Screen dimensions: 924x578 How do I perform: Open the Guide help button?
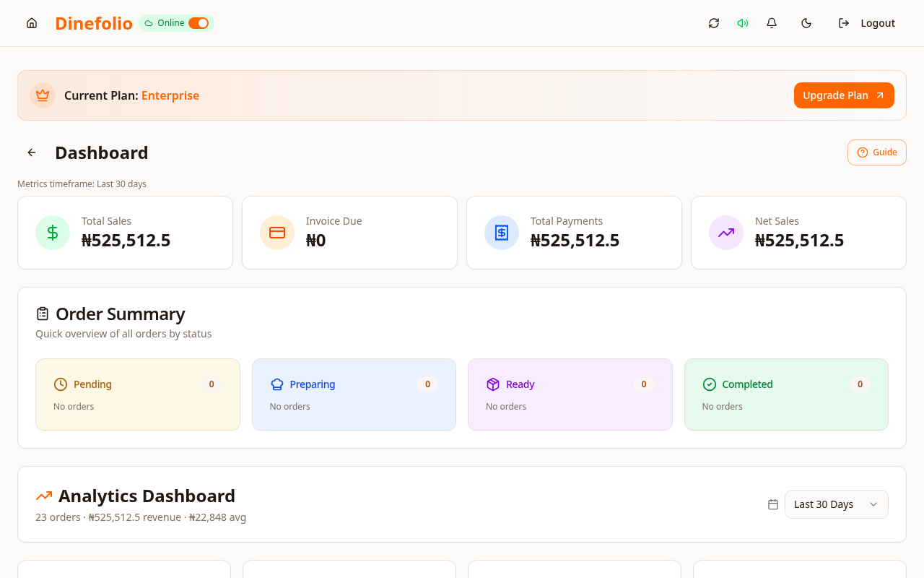[x=877, y=152]
